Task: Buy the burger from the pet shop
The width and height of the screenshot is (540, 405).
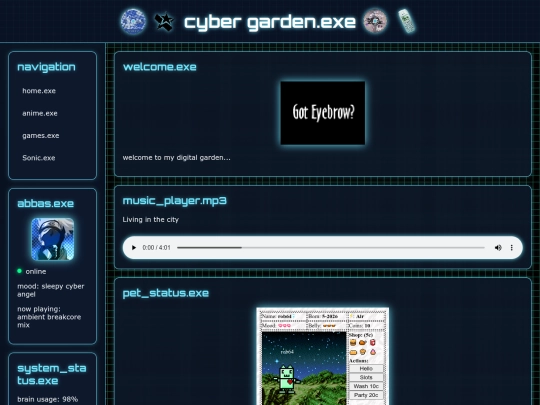Action: click(x=353, y=343)
